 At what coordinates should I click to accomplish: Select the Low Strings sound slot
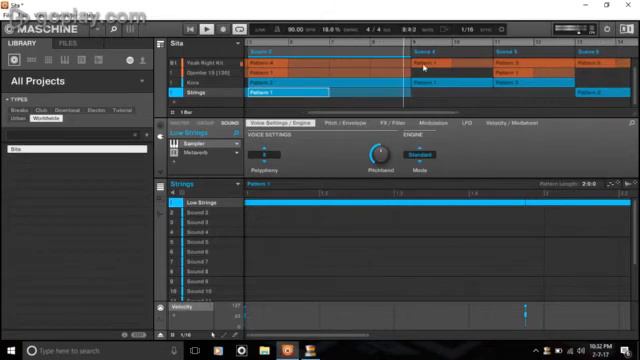coord(206,203)
